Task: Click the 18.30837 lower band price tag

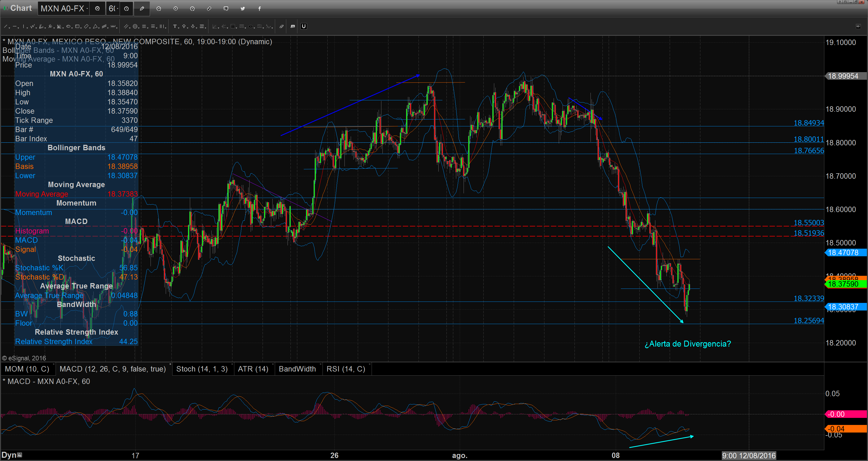Action: click(846, 307)
